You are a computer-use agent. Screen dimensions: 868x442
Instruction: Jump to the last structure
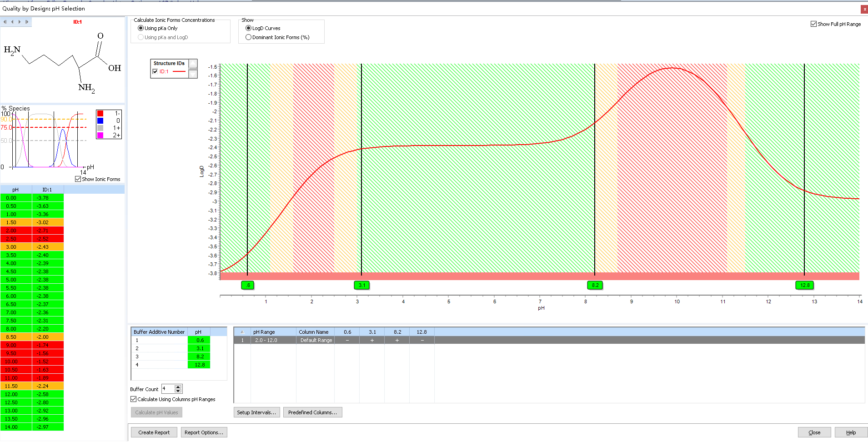[27, 22]
